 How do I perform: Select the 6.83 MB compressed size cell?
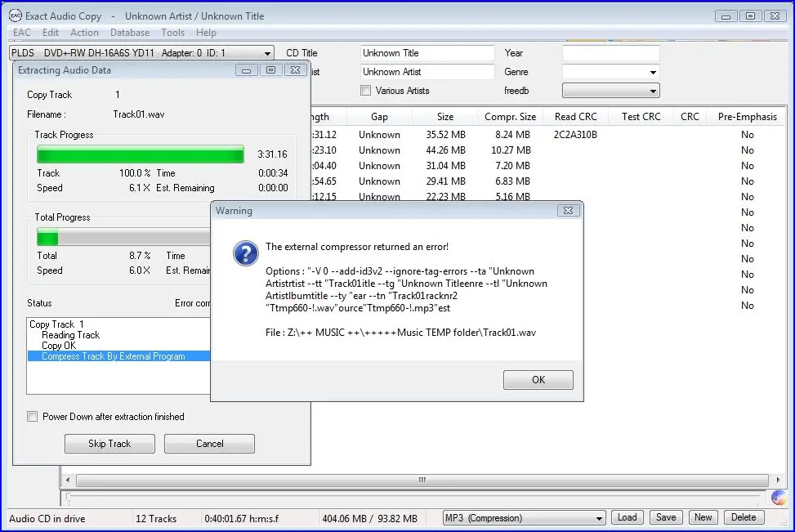point(512,181)
